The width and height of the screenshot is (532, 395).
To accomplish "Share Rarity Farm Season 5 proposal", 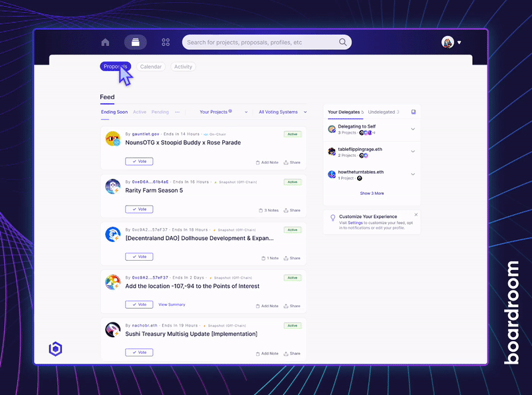I will [x=292, y=210].
